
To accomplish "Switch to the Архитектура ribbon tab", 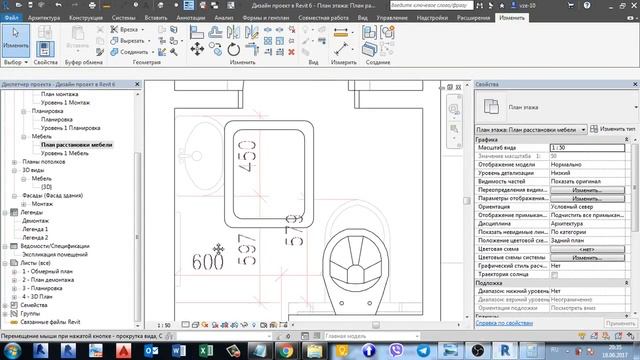I will pyautogui.click(x=44, y=18).
